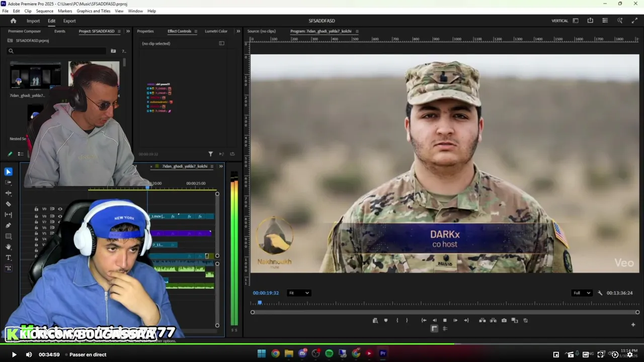Select the Razor tool
The width and height of the screenshot is (644, 362).
point(8,204)
